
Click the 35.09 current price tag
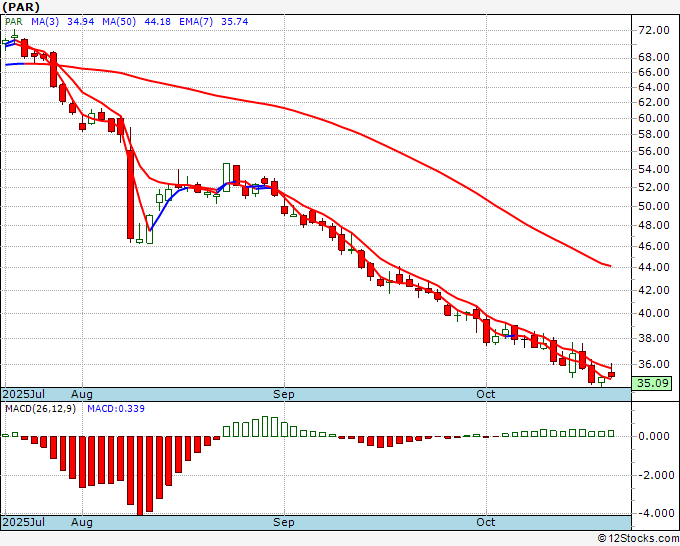point(654,383)
